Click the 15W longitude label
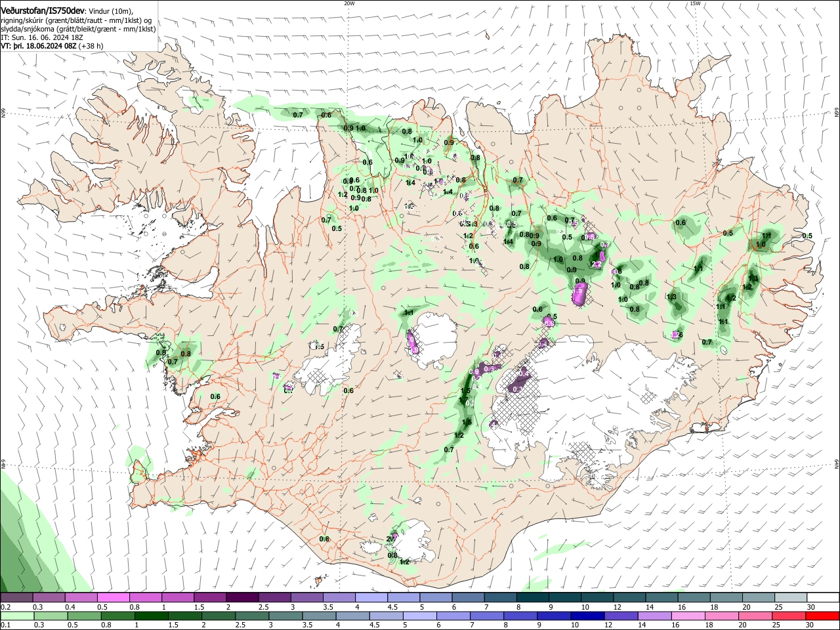Image resolution: width=840 pixels, height=630 pixels. point(695,3)
